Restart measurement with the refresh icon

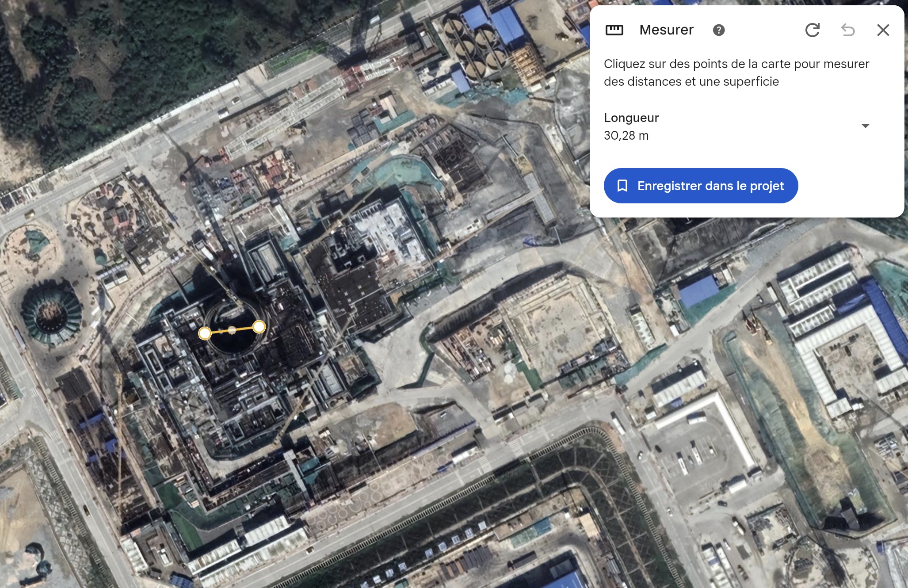813,30
